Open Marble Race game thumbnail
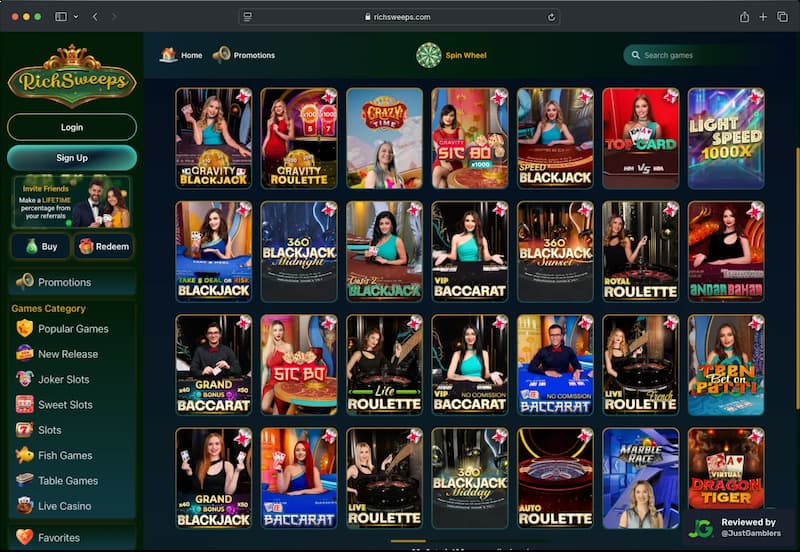The height and width of the screenshot is (552, 800). coord(640,478)
